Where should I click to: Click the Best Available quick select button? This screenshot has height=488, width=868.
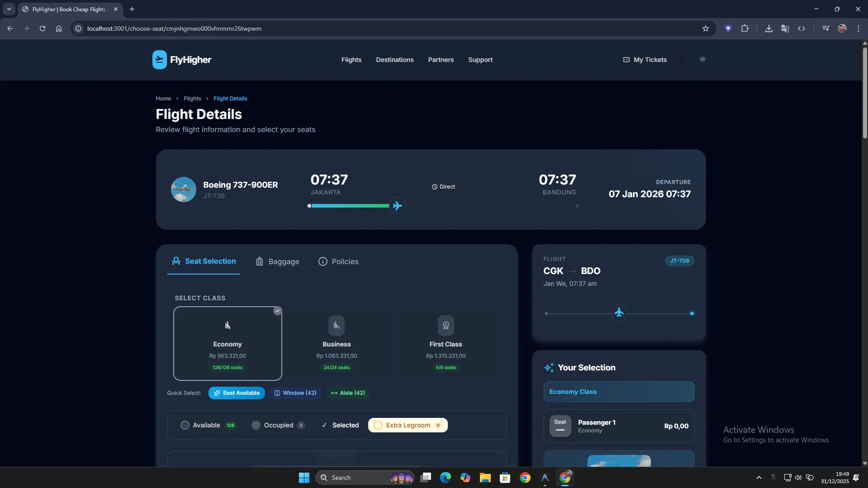coord(237,393)
